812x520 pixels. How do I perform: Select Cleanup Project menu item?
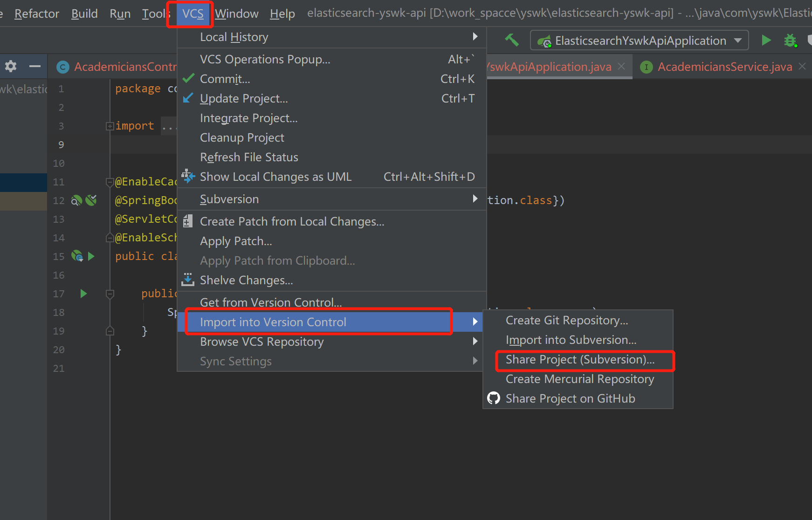pyautogui.click(x=332, y=137)
